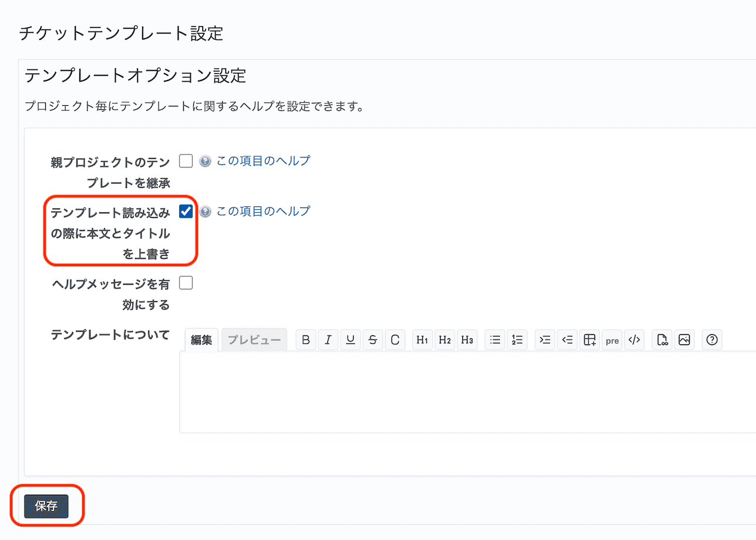
Task: Apply italic formatting with the I icon
Action: coord(328,340)
